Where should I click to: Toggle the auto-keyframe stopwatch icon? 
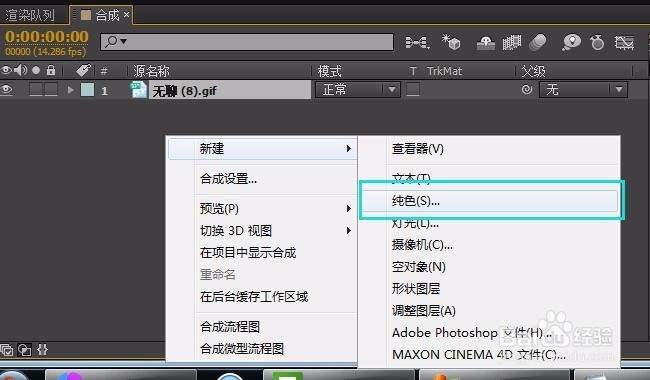[x=597, y=42]
